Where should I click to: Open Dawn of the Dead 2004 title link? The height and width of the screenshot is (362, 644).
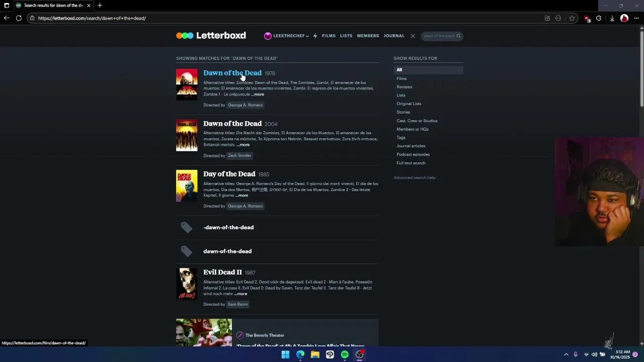[x=232, y=124]
